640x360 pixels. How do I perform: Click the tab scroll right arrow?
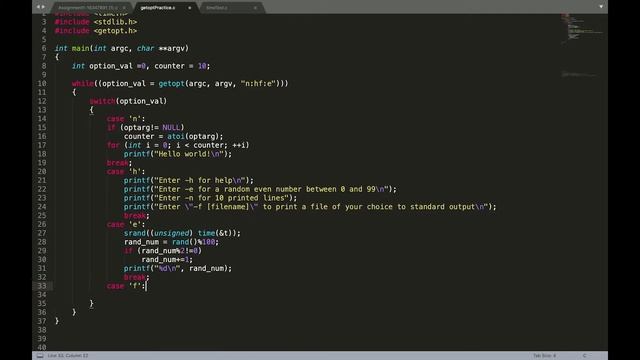[42, 7]
